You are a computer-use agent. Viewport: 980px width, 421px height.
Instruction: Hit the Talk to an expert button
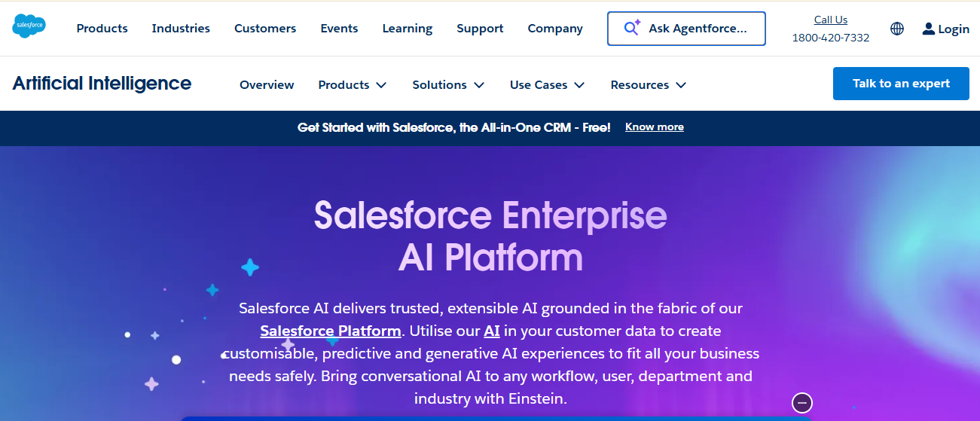(x=901, y=84)
